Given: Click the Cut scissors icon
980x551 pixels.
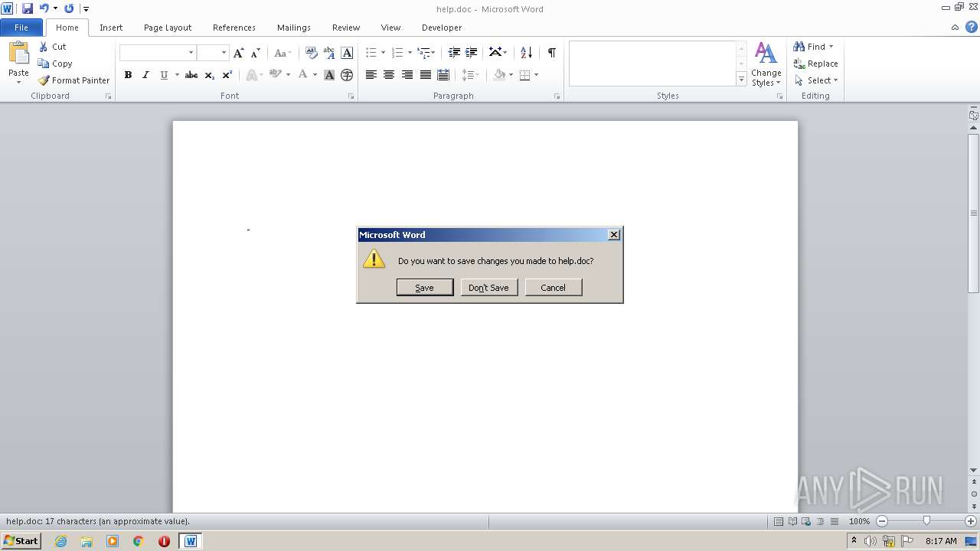Looking at the screenshot, I should (x=44, y=47).
